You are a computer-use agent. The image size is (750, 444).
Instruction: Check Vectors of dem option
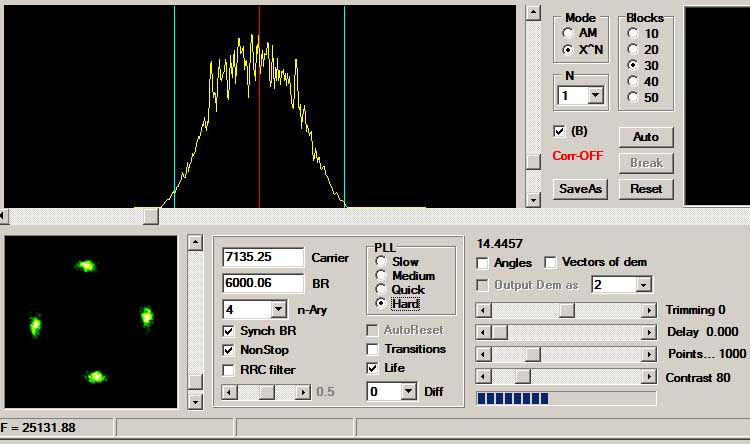click(x=550, y=263)
